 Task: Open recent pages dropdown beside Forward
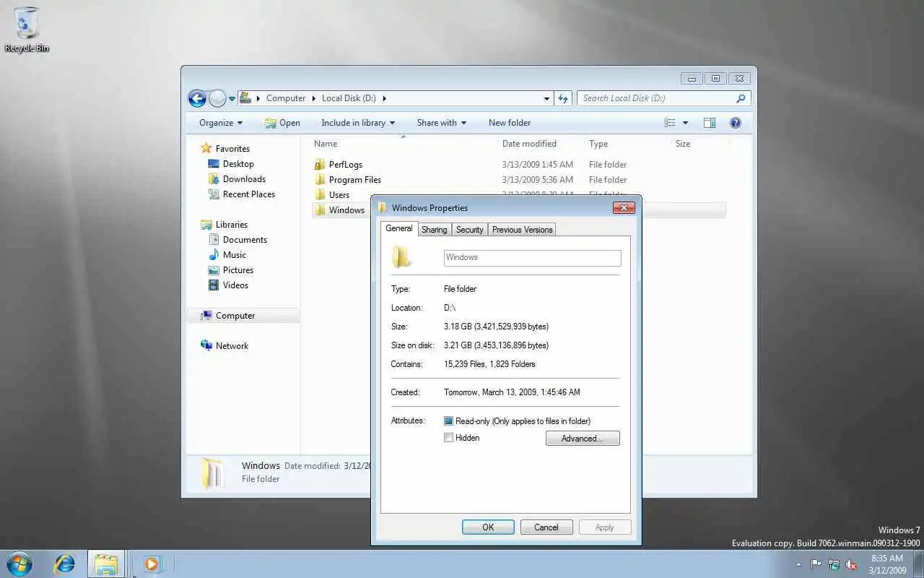[x=232, y=99]
